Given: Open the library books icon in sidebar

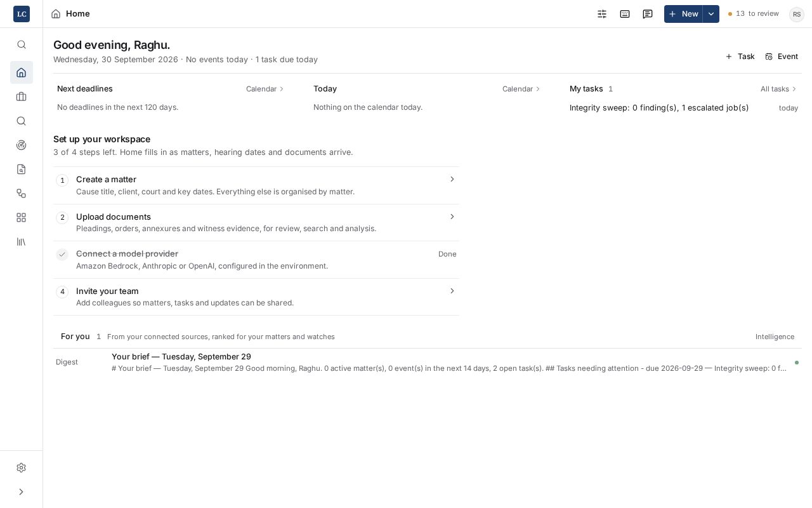Looking at the screenshot, I should 22,241.
